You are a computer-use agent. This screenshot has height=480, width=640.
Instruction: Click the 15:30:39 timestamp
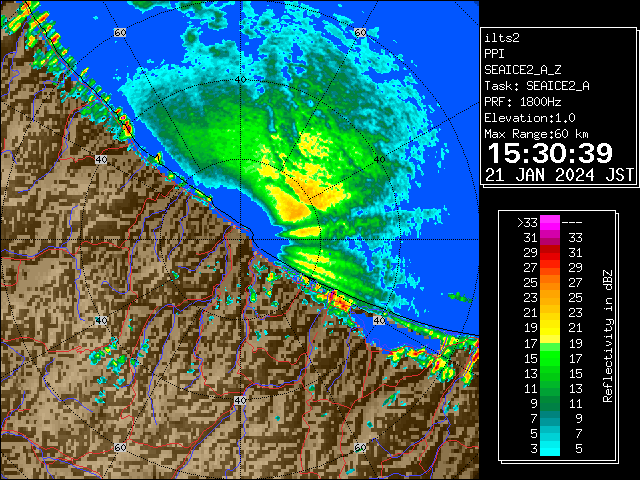click(x=550, y=153)
